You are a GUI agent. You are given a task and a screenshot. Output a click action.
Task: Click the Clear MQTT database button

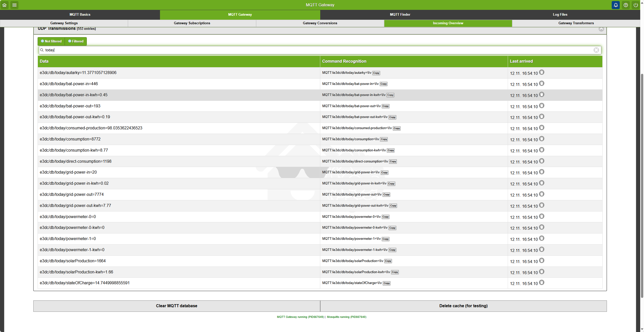(x=176, y=306)
